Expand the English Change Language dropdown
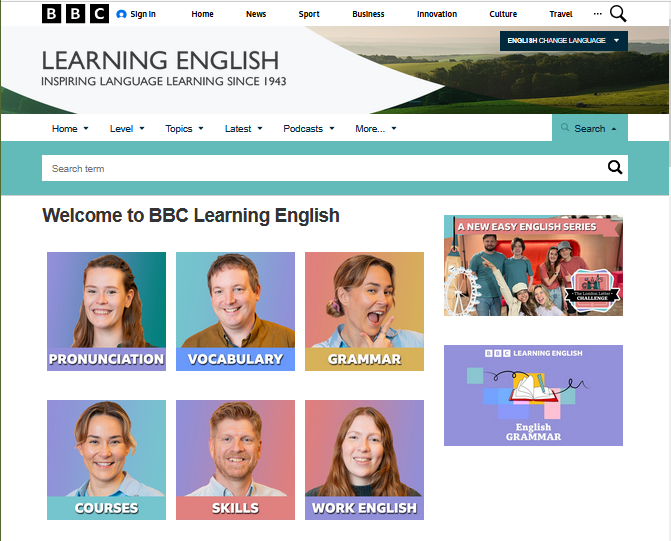The width and height of the screenshot is (671, 541). click(x=563, y=40)
